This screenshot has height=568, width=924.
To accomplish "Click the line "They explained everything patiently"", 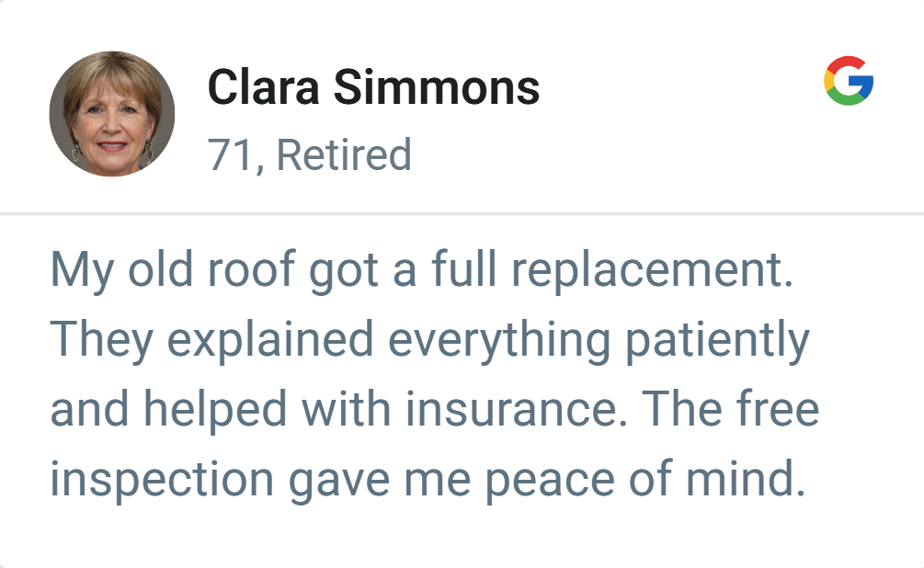I will click(x=429, y=340).
